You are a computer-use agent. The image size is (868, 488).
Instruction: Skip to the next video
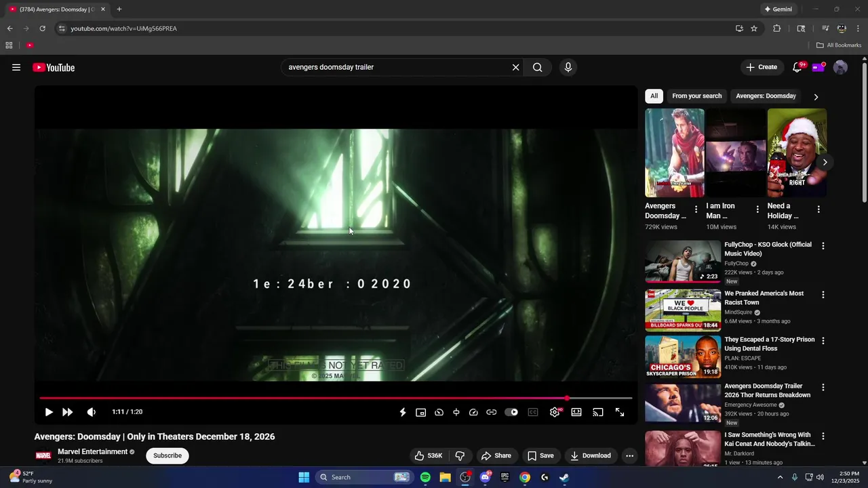[x=67, y=412]
